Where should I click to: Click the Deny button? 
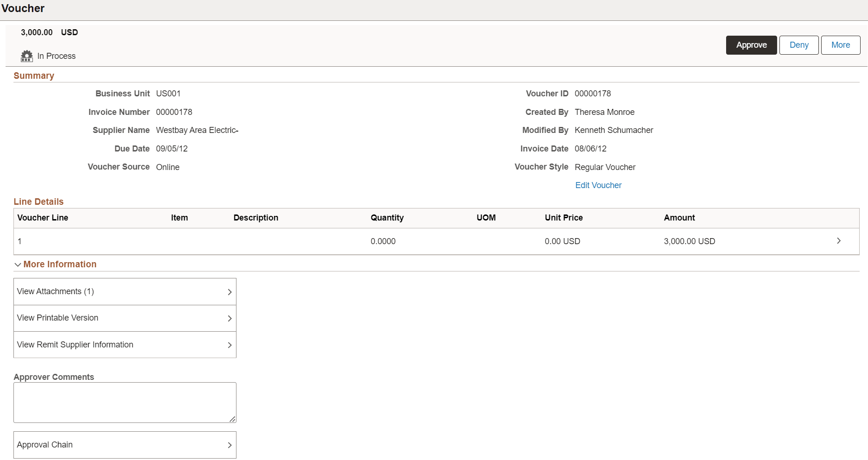tap(798, 45)
